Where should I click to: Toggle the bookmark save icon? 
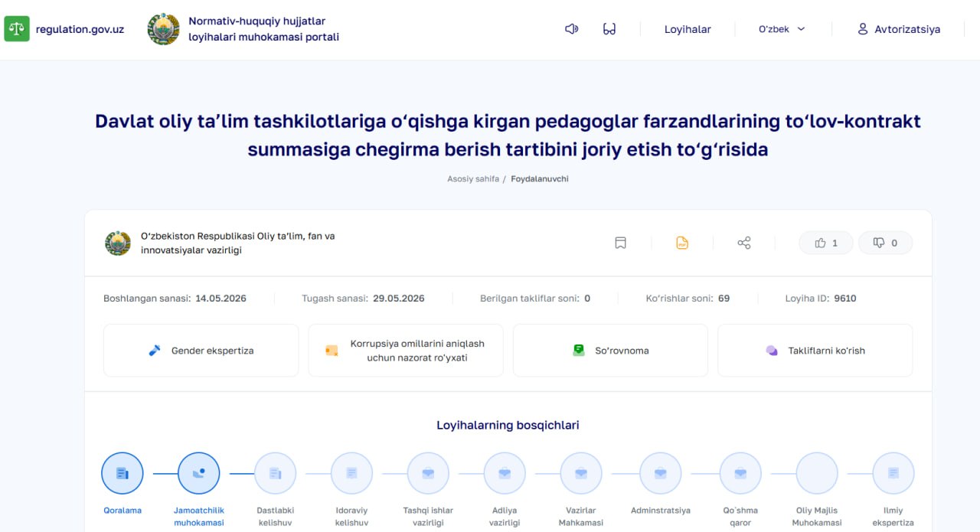click(x=621, y=243)
